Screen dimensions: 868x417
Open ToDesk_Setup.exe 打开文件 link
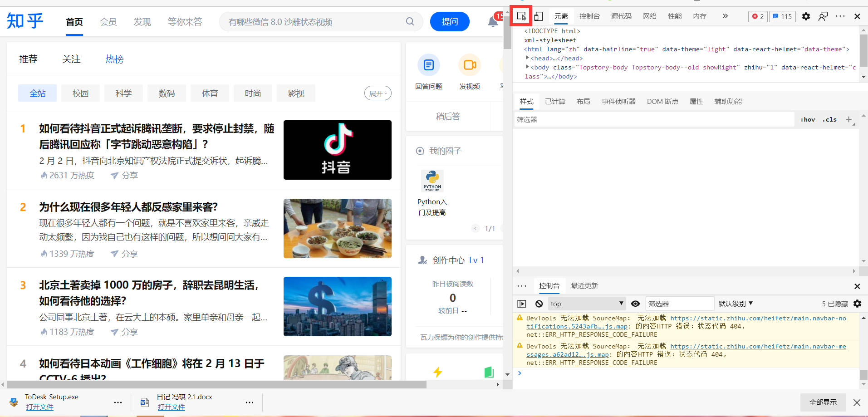[39, 407]
